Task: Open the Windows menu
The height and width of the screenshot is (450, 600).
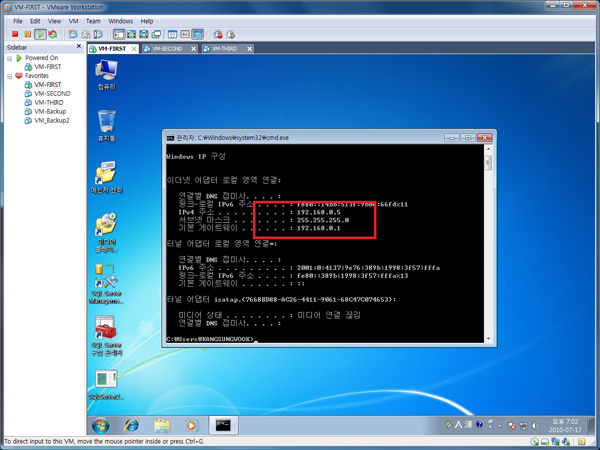Action: pos(121,21)
